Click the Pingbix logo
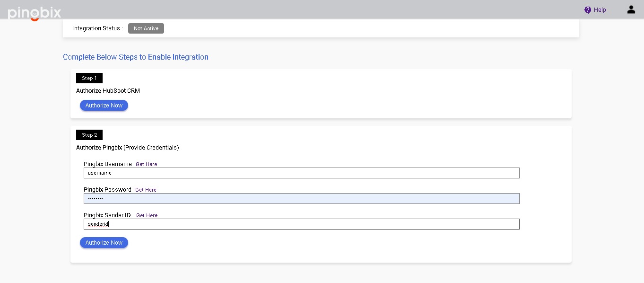Screen dimensions: 644x283 click(35, 13)
